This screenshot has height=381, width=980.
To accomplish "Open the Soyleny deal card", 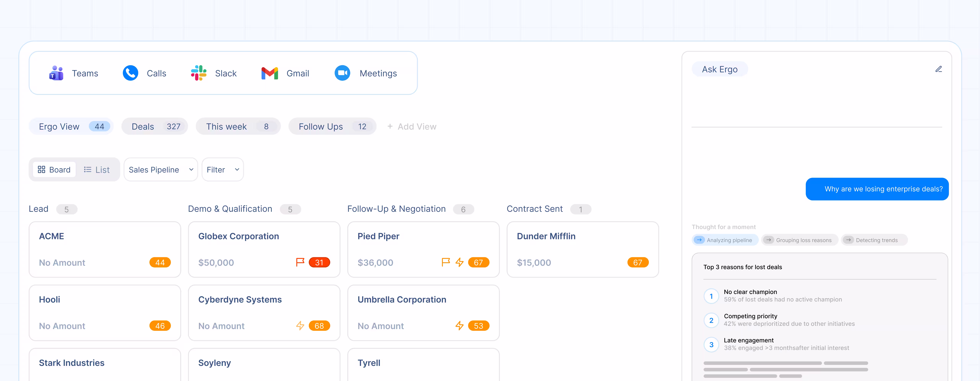I will [264, 365].
